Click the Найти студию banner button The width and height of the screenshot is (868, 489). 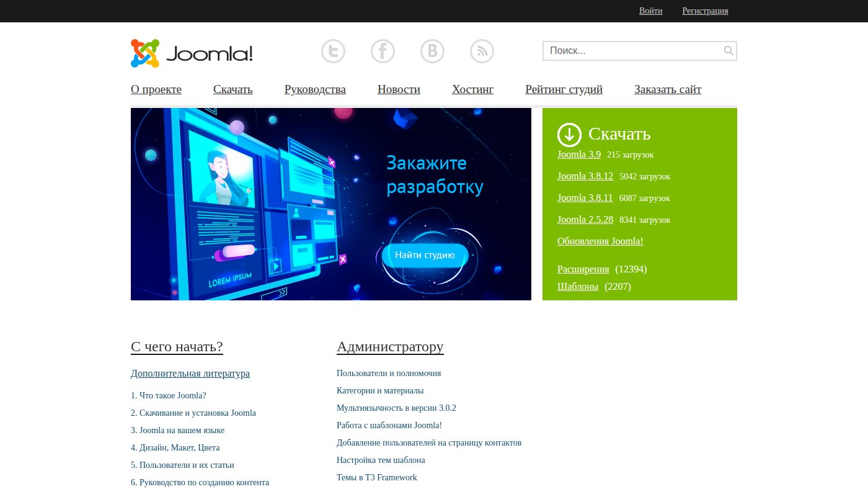[x=425, y=255]
